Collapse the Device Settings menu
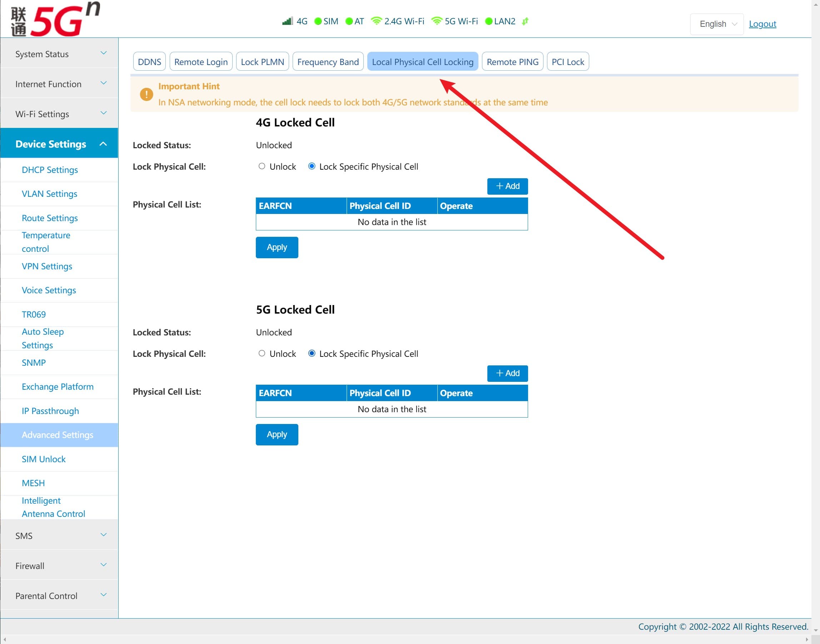The width and height of the screenshot is (820, 644). click(x=59, y=144)
